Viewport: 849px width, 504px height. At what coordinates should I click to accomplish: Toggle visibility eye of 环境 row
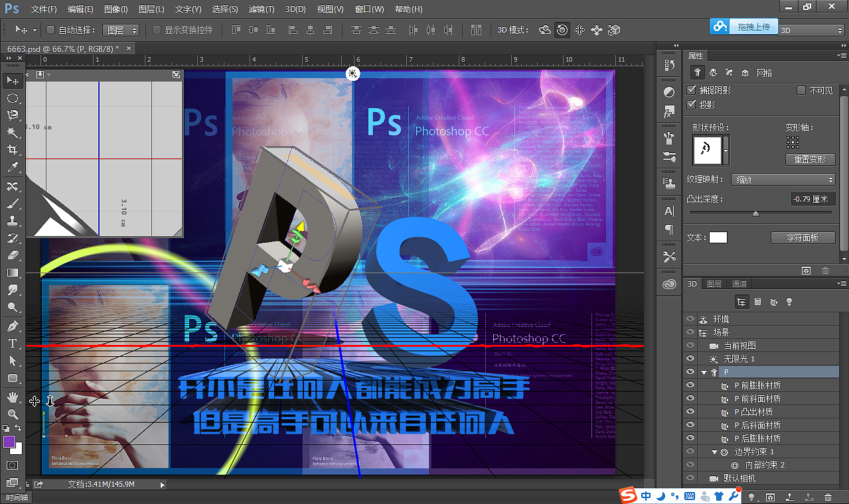(690, 319)
